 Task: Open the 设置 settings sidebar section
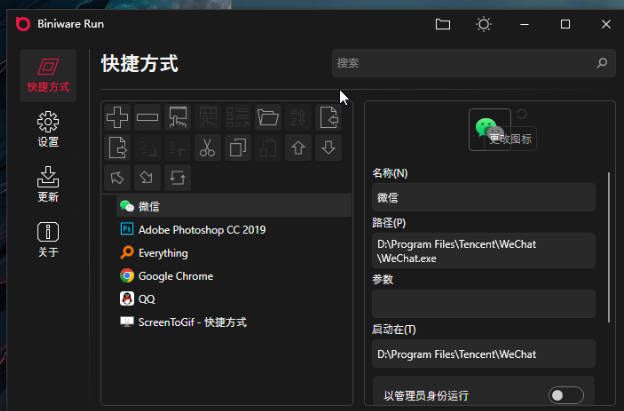[48, 129]
